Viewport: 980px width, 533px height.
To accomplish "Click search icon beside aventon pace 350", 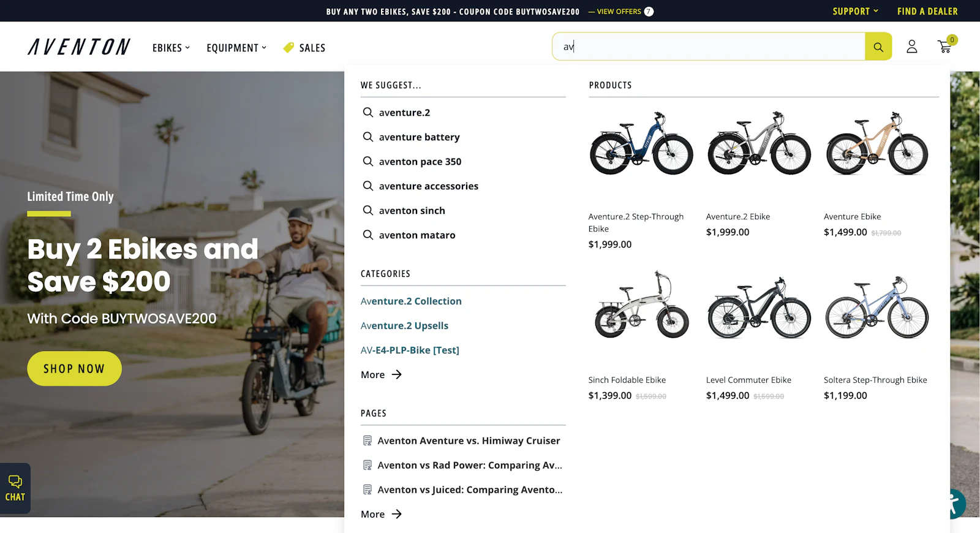I will (368, 161).
